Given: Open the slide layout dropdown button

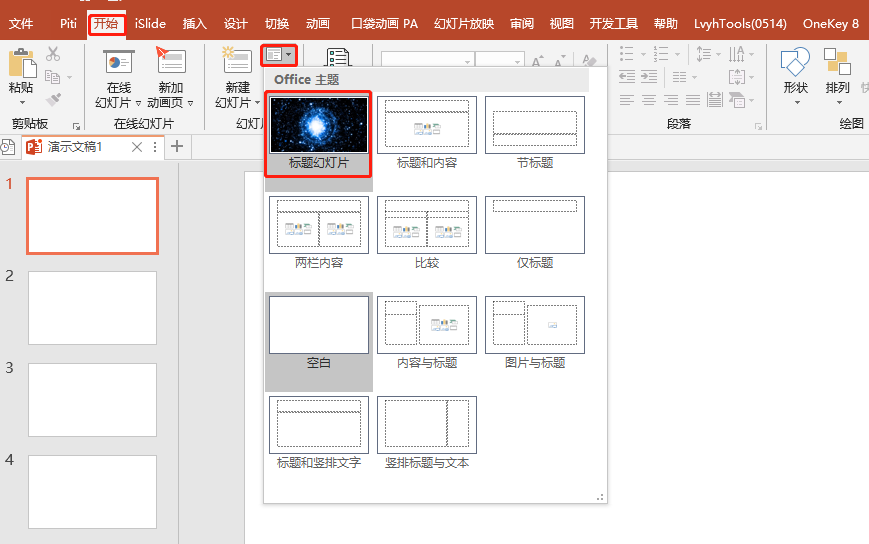Looking at the screenshot, I should 279,54.
